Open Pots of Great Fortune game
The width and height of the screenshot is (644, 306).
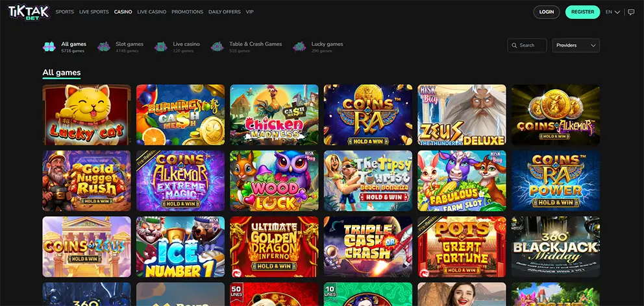tap(462, 247)
